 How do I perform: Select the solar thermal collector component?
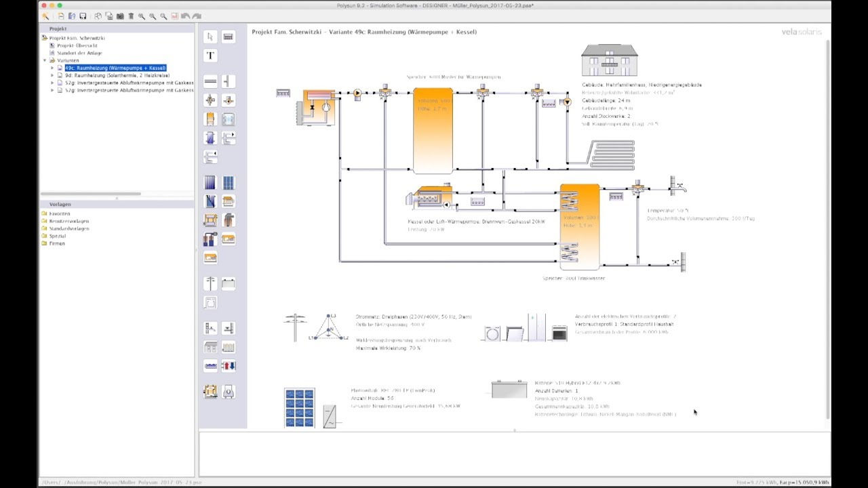tap(210, 182)
